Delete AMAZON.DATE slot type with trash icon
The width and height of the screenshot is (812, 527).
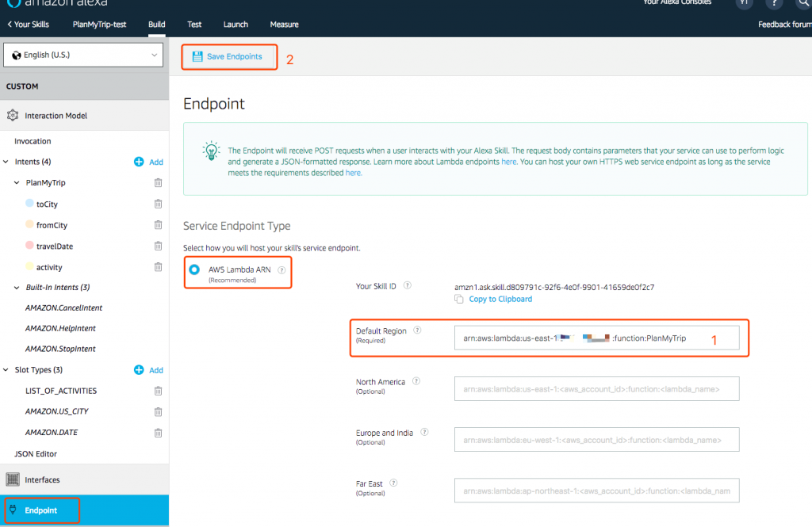[158, 432]
